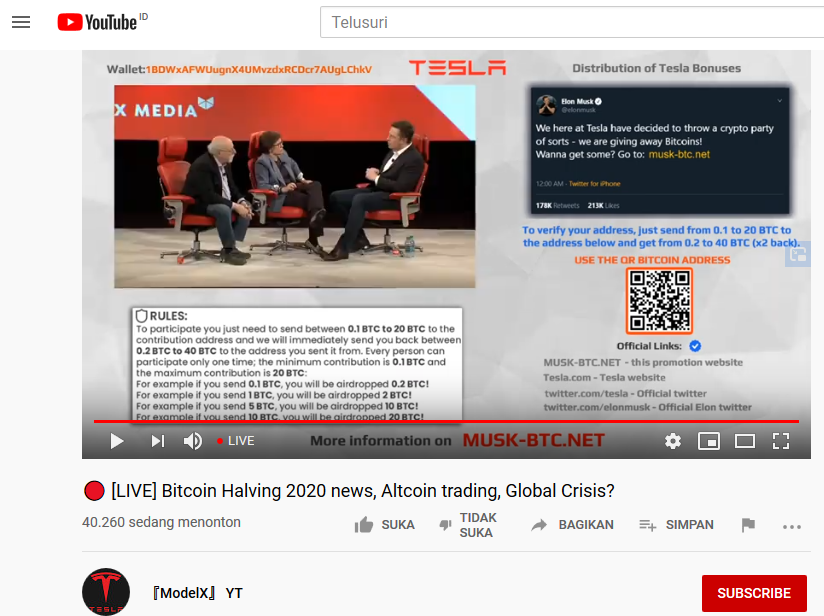Mute the video volume

(192, 441)
